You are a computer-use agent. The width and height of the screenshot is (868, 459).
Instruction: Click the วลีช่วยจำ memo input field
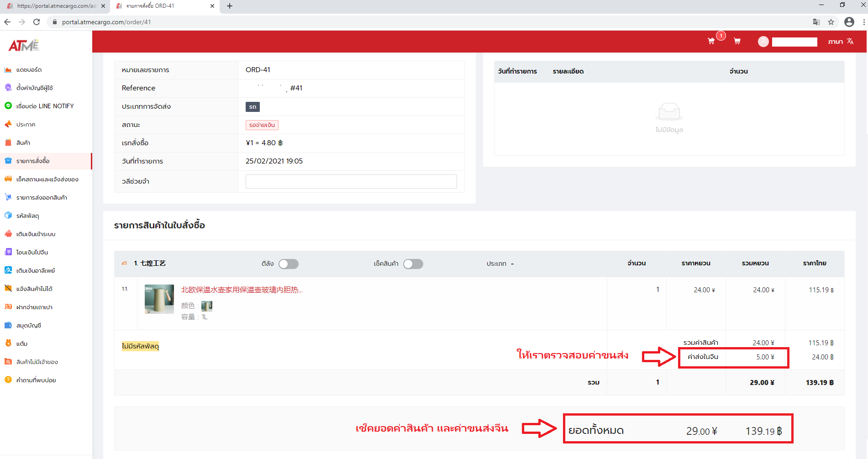(351, 181)
